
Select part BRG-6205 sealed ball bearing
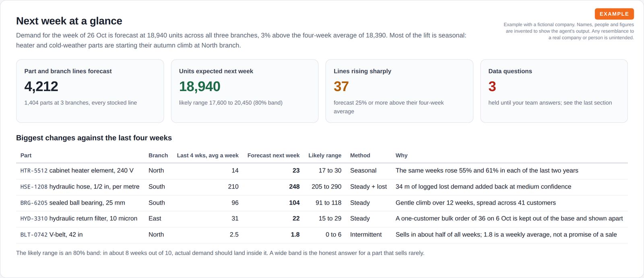(73, 203)
